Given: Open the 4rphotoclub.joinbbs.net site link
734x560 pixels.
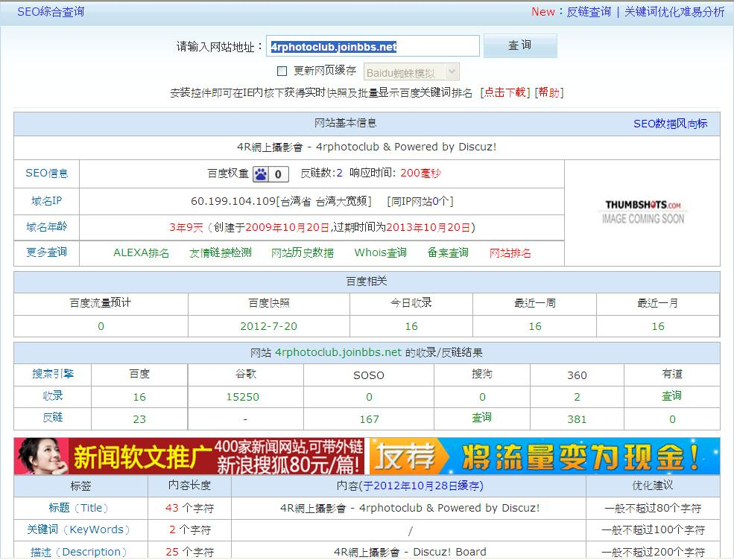Looking at the screenshot, I should (x=338, y=352).
